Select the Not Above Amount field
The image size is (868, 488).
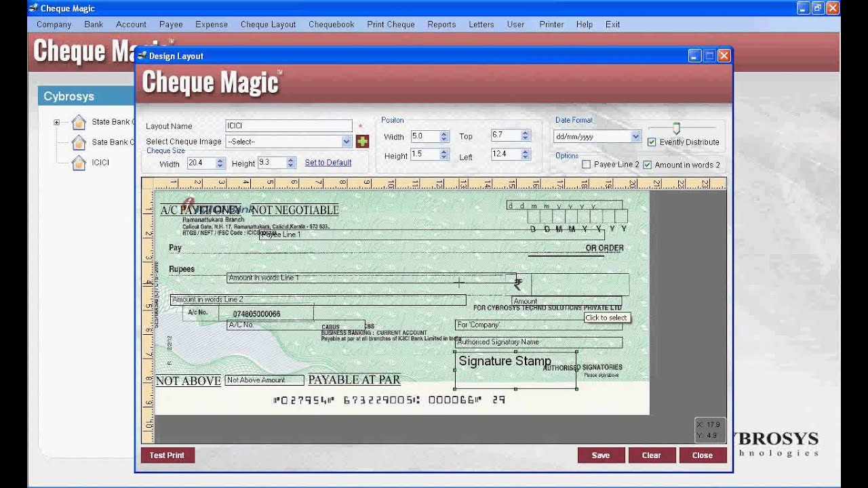[264, 380]
